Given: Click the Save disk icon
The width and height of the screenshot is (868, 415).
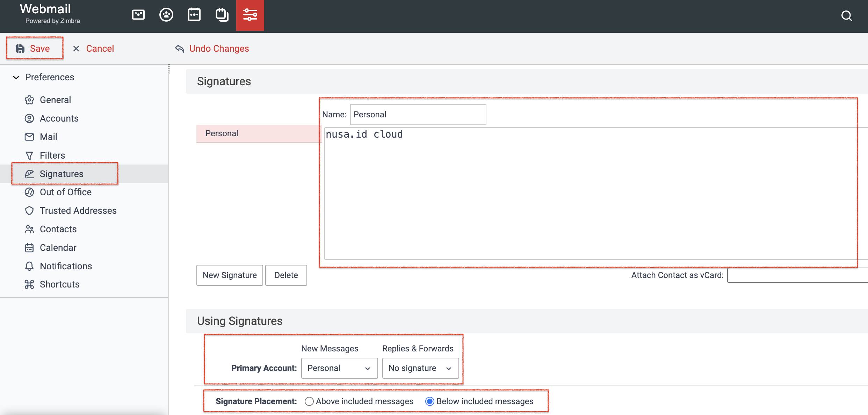Looking at the screenshot, I should click(x=20, y=49).
